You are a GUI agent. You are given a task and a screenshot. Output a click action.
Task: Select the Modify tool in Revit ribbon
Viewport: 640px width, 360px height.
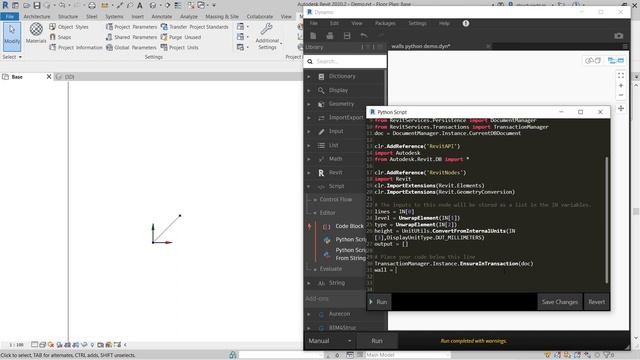coord(12,36)
